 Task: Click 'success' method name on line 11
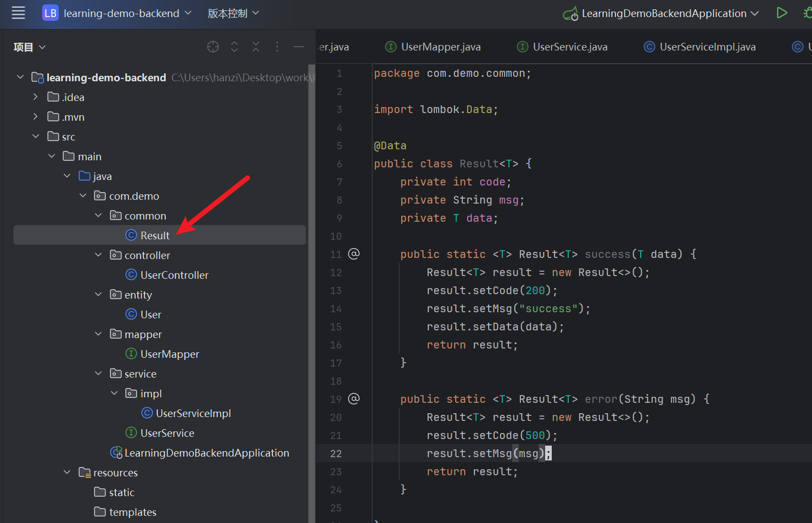click(x=608, y=254)
